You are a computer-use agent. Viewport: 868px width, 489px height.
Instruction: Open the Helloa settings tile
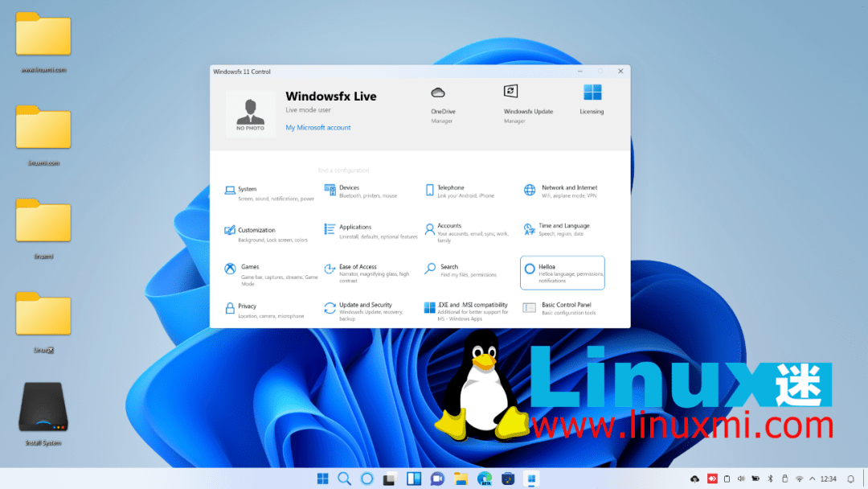click(562, 271)
